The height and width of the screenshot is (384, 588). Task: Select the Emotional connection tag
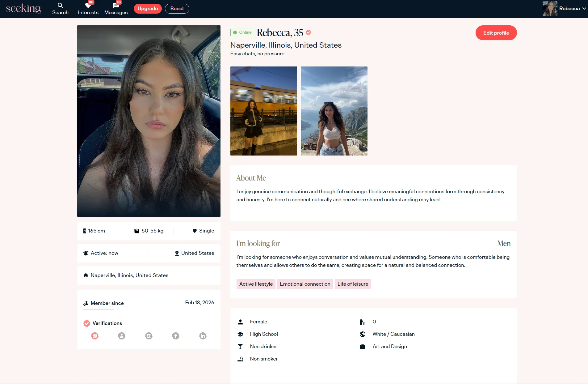(x=305, y=284)
